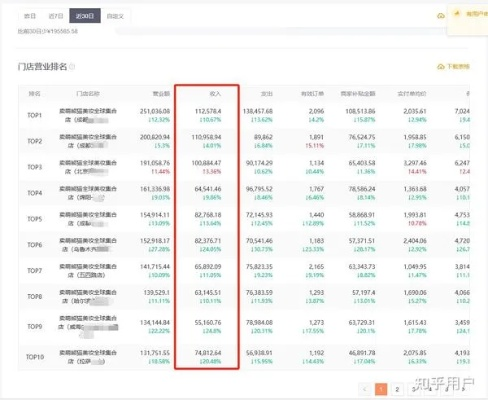Click expense value 90,174.29 in the TOP3 row
Viewport: 488px width, 400px height.
tap(259, 163)
